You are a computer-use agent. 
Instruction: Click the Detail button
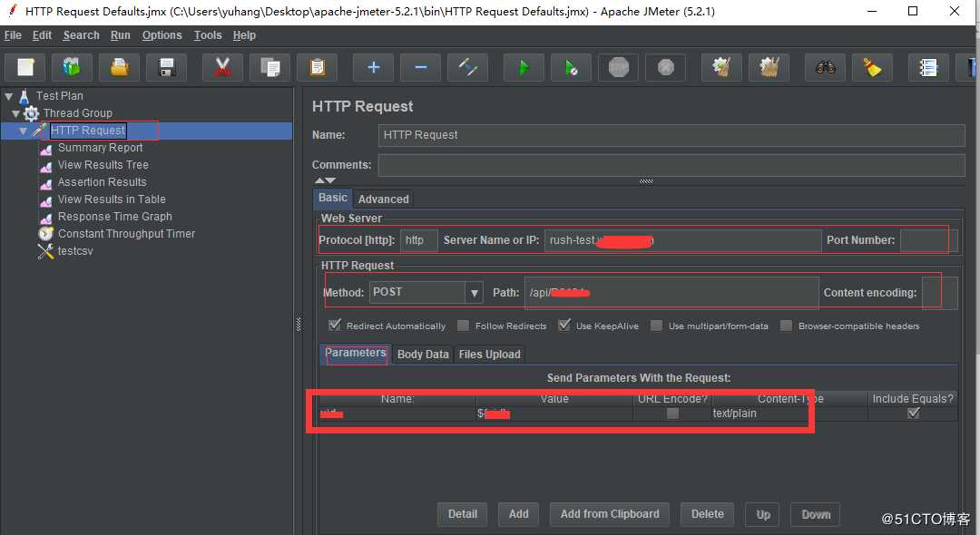463,514
